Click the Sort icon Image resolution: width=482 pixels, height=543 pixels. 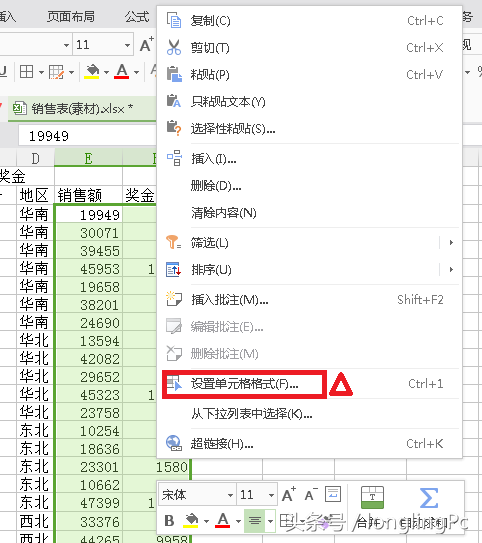(173, 269)
